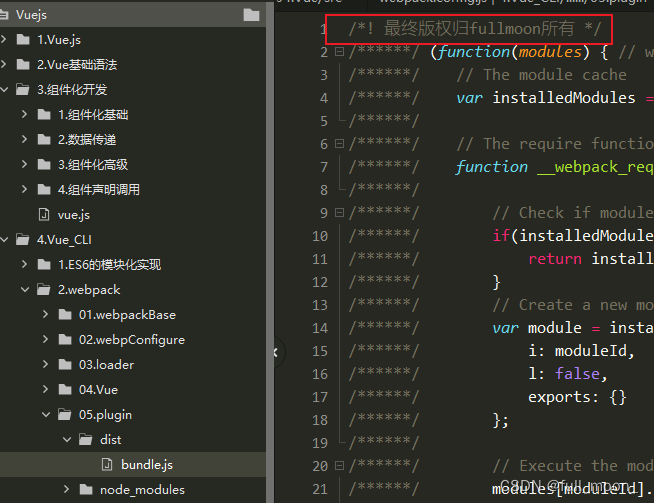Collapse the sidebar with the splitter arrow
This screenshot has height=503, width=654.
[276, 353]
